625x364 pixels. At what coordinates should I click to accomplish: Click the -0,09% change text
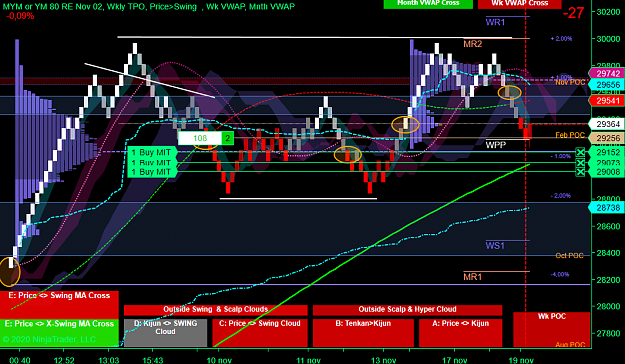pyautogui.click(x=20, y=16)
